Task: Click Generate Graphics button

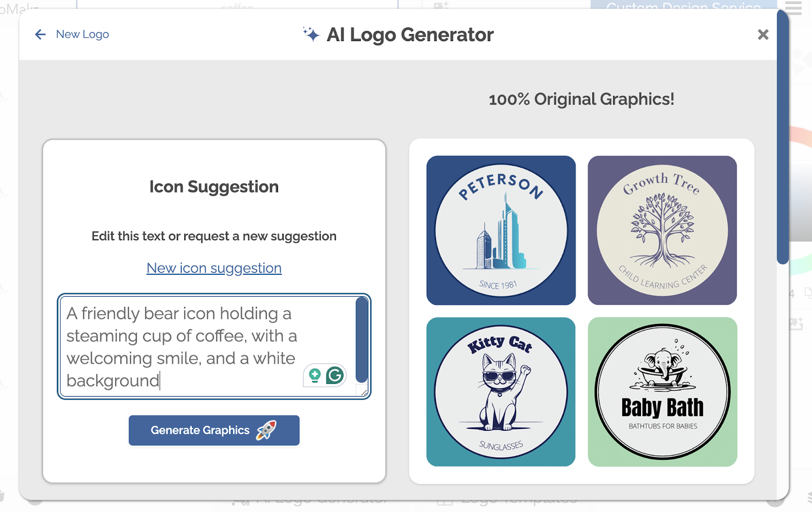Action: (x=214, y=430)
